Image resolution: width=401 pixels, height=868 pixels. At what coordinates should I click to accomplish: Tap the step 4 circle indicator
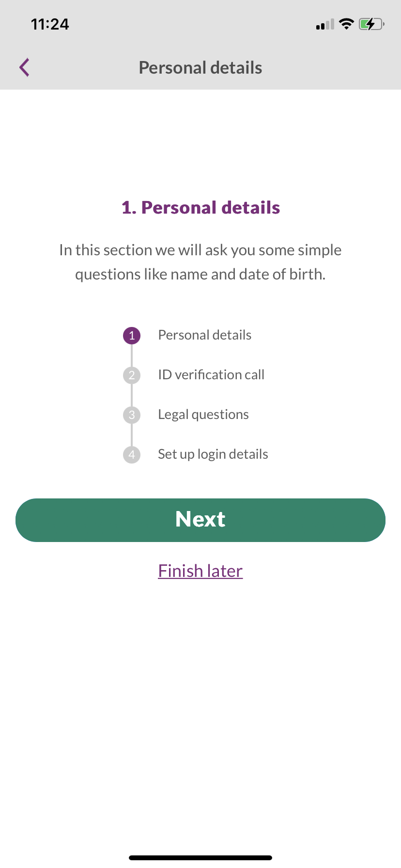[132, 455]
